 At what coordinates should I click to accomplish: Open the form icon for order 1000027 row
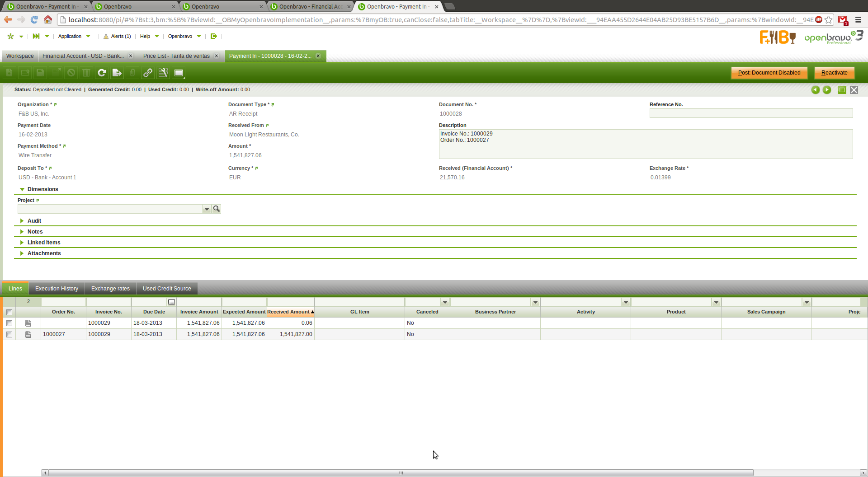click(28, 334)
